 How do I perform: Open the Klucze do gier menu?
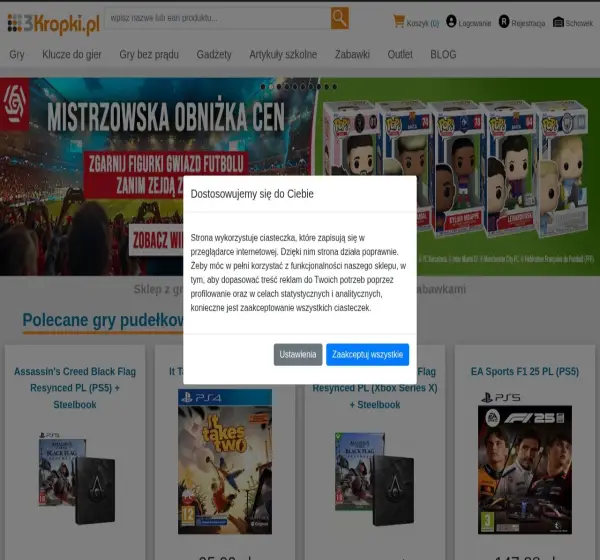tap(72, 54)
